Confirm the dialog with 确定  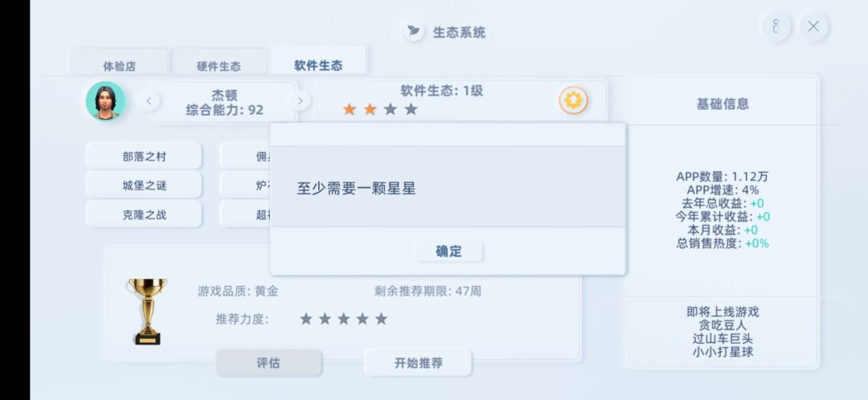pyautogui.click(x=448, y=251)
